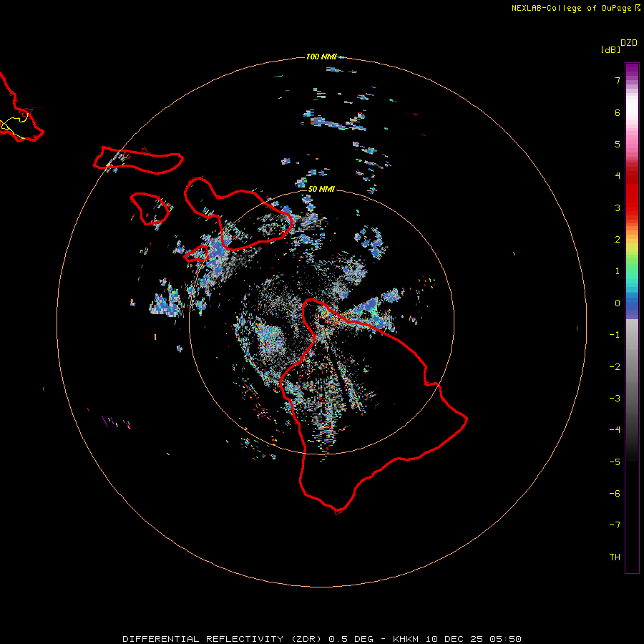Click the 3 value on colorbar
The height and width of the screenshot is (644, 644).
618,208
